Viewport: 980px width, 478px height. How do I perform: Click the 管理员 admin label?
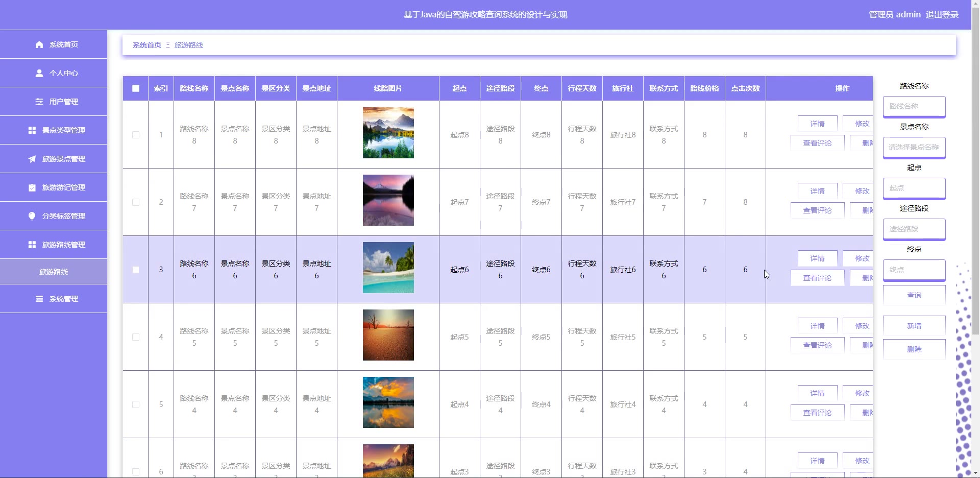click(895, 14)
